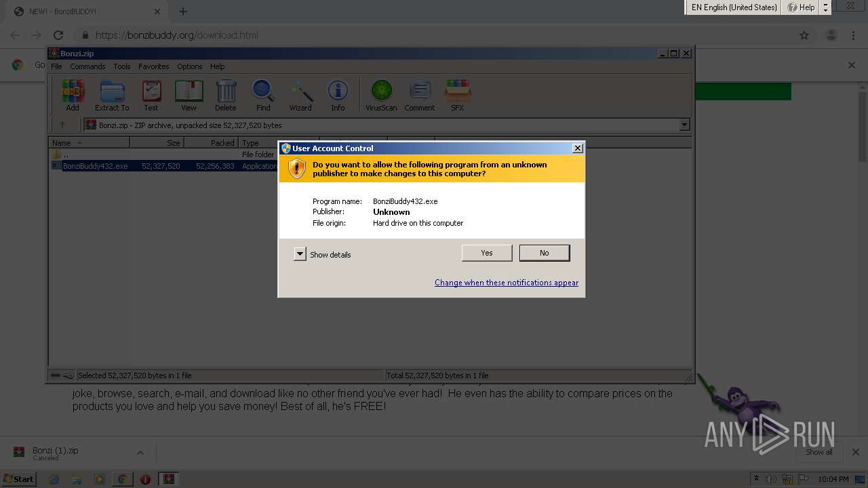The width and height of the screenshot is (868, 488).
Task: Click the 10:04 PM system clock
Action: [833, 479]
